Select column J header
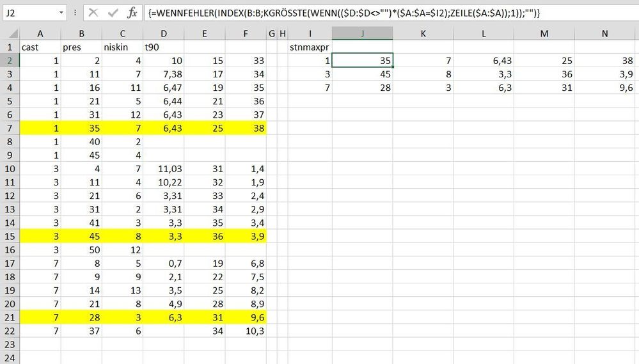The width and height of the screenshot is (639, 364). pos(362,34)
